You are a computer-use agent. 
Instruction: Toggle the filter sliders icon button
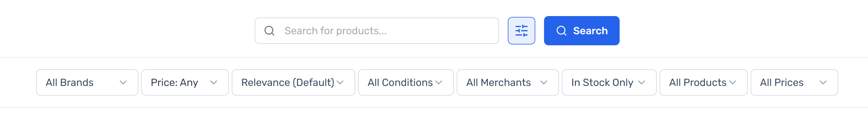pos(521,31)
